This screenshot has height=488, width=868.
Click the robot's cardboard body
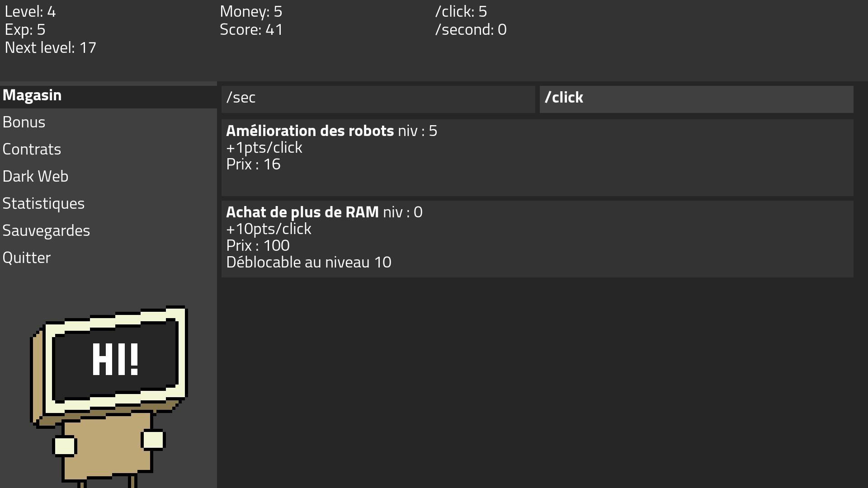click(x=108, y=445)
